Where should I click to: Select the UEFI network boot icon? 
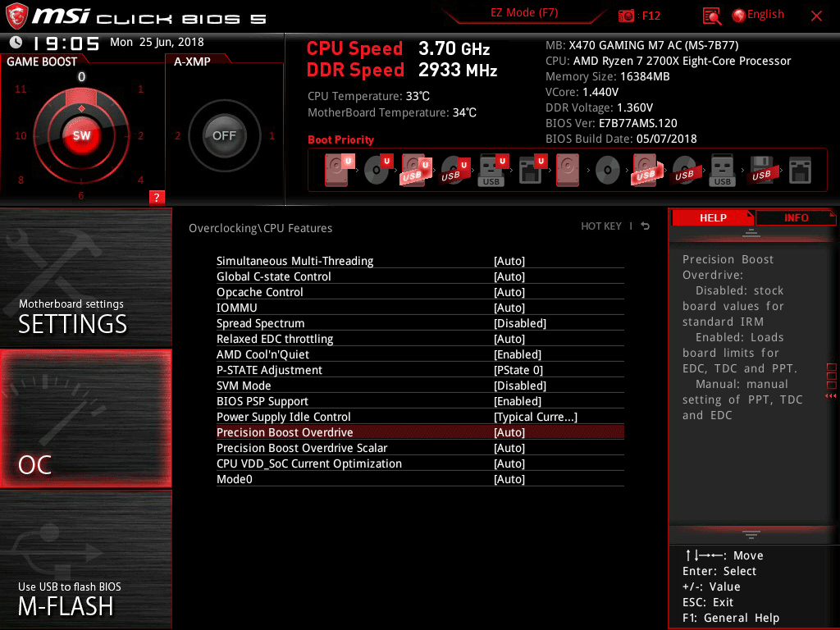(x=532, y=171)
